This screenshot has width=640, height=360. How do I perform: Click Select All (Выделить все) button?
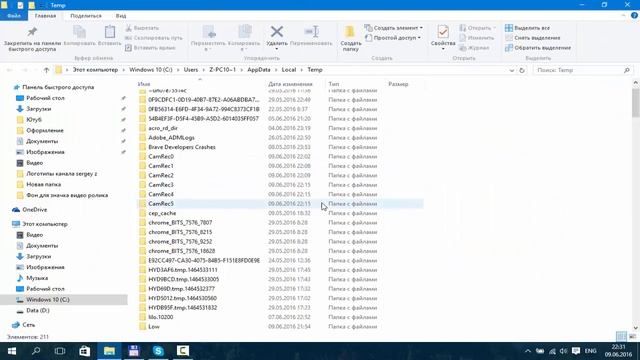point(527,28)
